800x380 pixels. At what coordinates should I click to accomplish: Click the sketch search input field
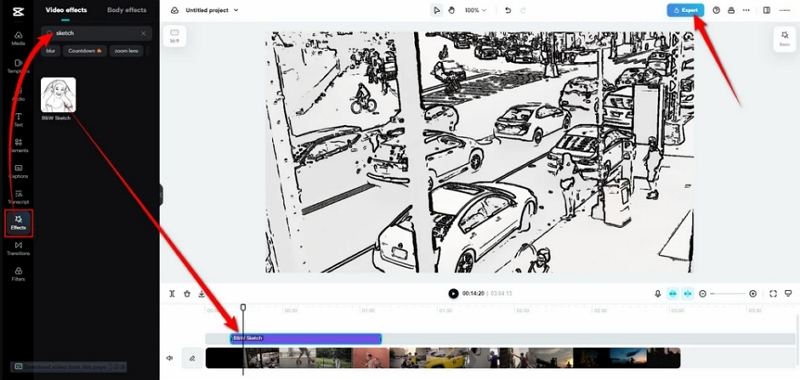96,33
